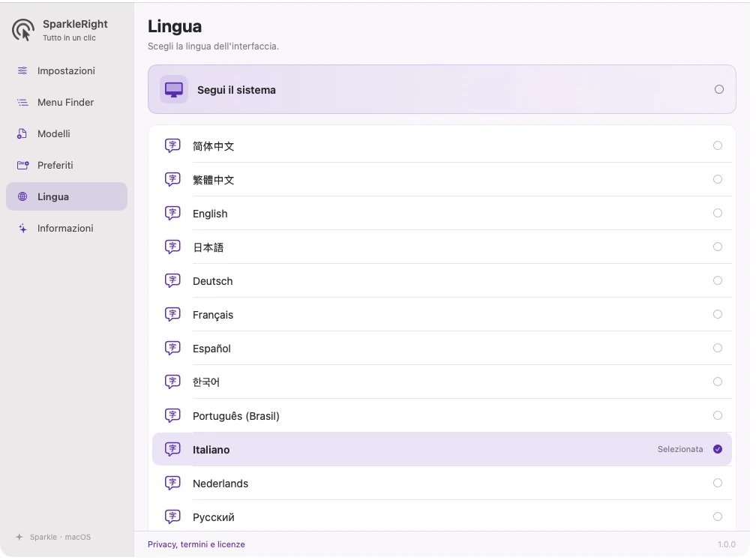Select the Segui il sistema radio button
Viewport: 756px width, 560px height.
[718, 89]
